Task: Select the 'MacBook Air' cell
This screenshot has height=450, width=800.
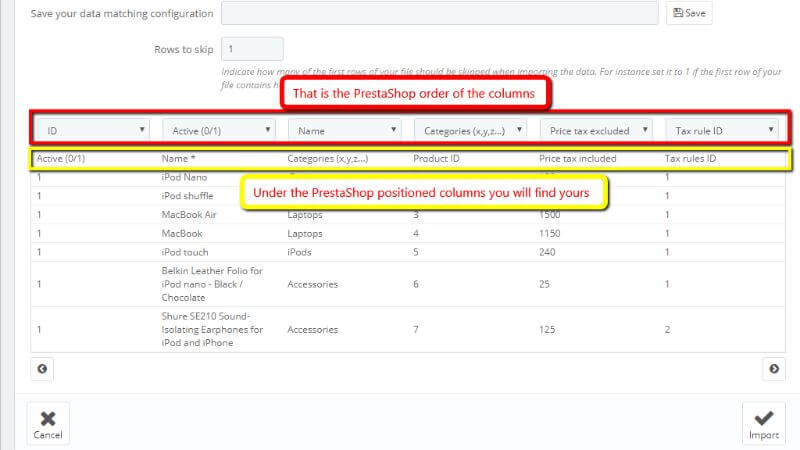Action: click(189, 214)
